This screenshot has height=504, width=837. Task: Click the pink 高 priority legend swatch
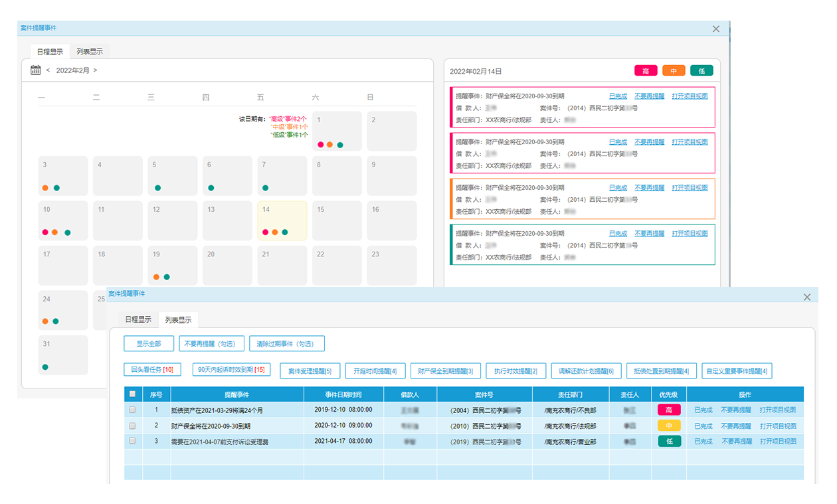[x=646, y=71]
